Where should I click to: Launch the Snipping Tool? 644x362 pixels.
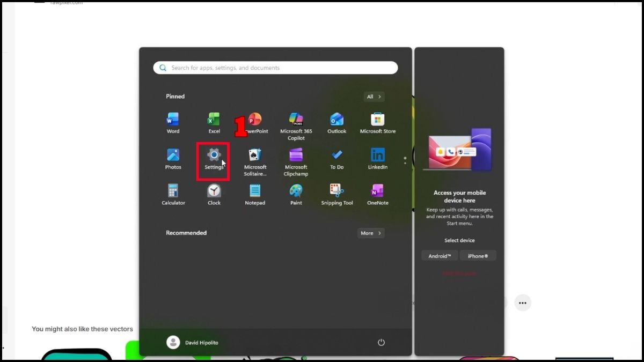point(337,195)
